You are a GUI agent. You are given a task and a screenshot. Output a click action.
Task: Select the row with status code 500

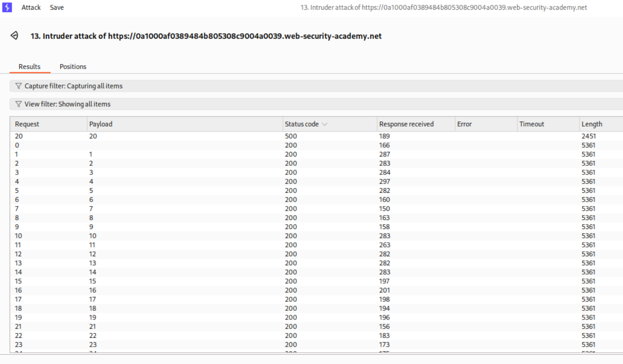pos(193,136)
